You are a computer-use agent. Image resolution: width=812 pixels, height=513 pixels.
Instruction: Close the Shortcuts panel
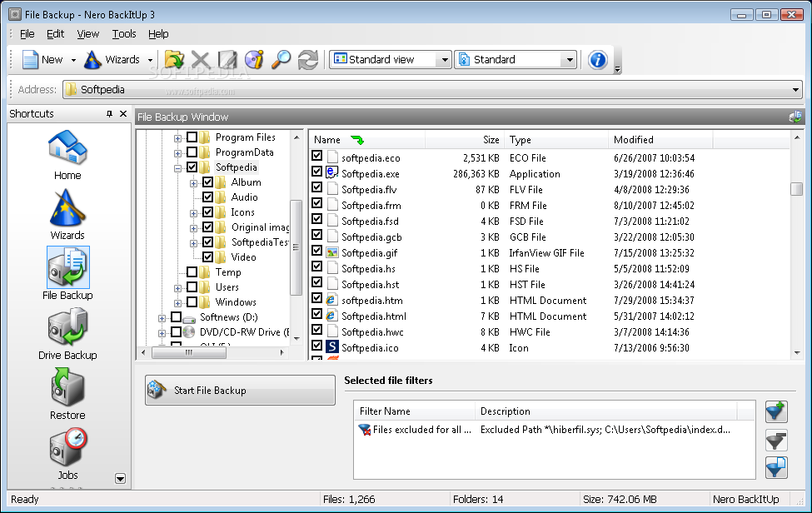tap(122, 113)
